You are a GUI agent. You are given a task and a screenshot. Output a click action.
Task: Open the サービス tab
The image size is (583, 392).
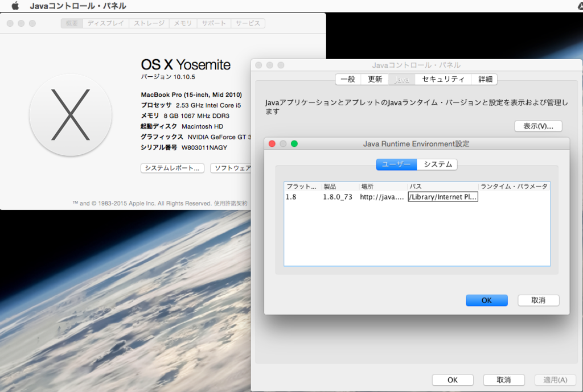coord(248,23)
